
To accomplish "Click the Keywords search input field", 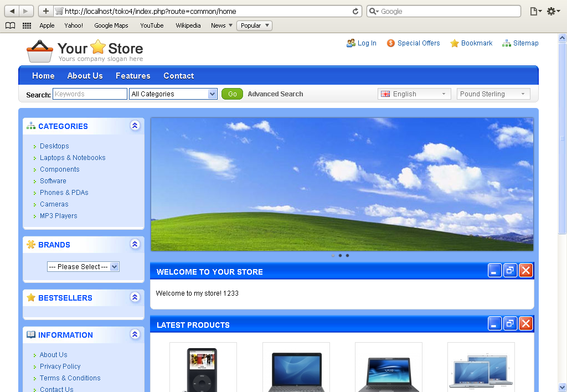I will click(x=90, y=94).
